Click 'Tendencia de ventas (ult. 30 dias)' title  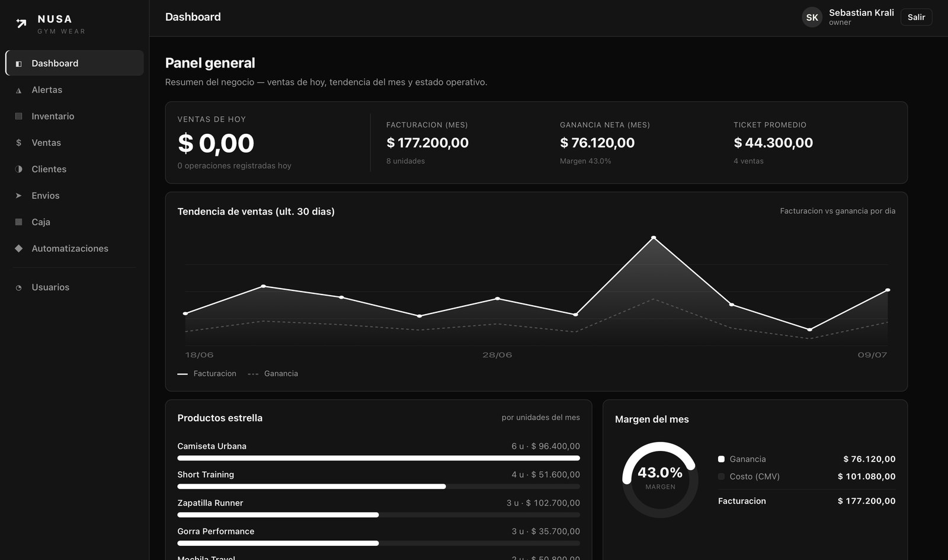point(256,212)
